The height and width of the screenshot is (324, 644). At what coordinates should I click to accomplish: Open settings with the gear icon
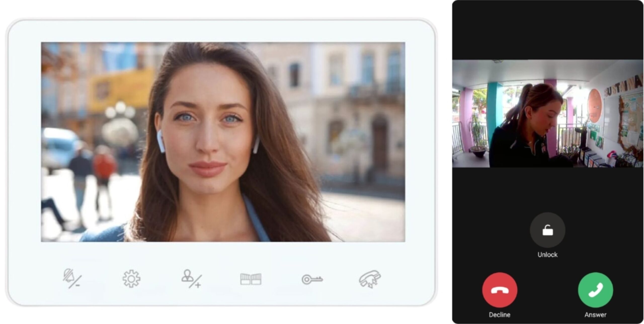(131, 279)
